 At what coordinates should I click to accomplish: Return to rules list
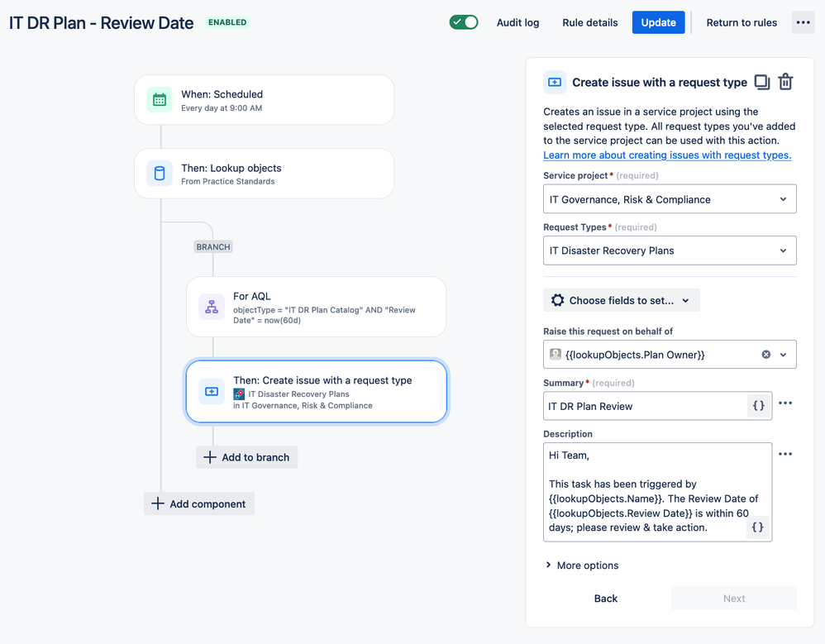pos(742,22)
